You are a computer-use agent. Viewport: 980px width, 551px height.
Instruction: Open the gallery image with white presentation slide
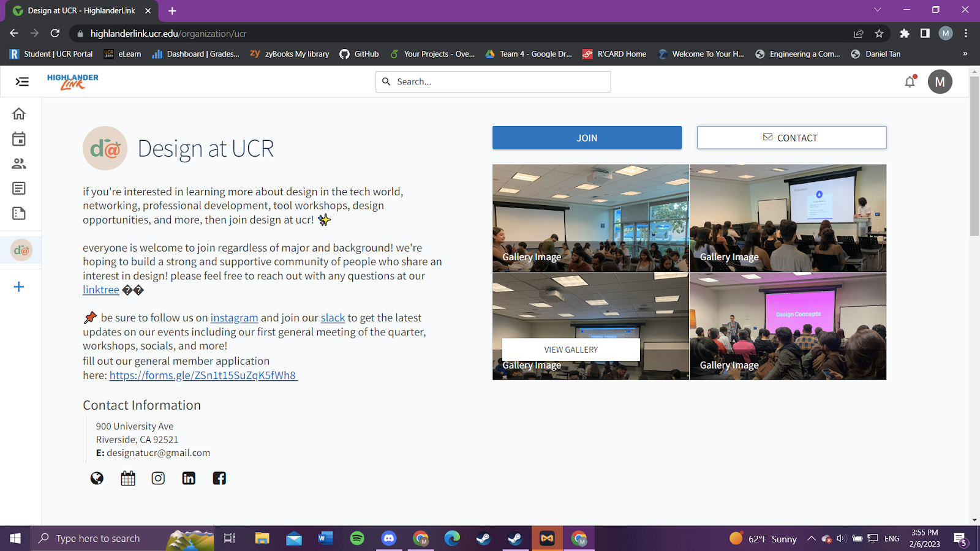(x=788, y=218)
